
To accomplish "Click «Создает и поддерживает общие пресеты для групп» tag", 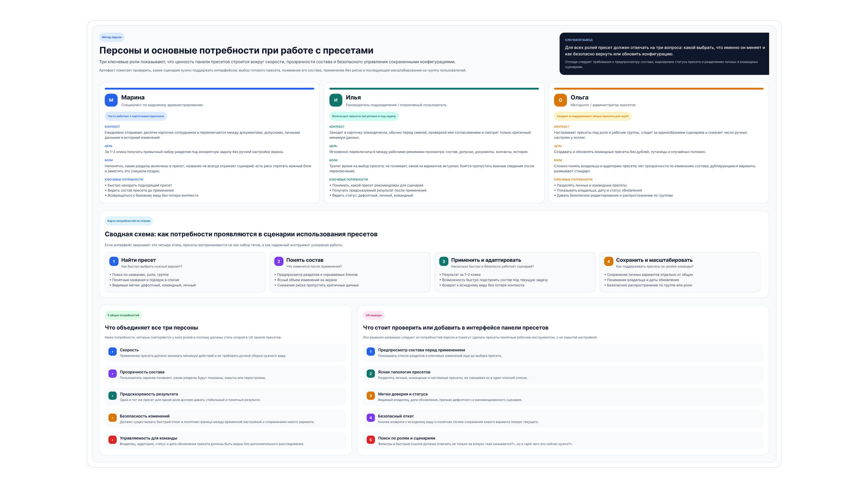I will coord(592,116).
